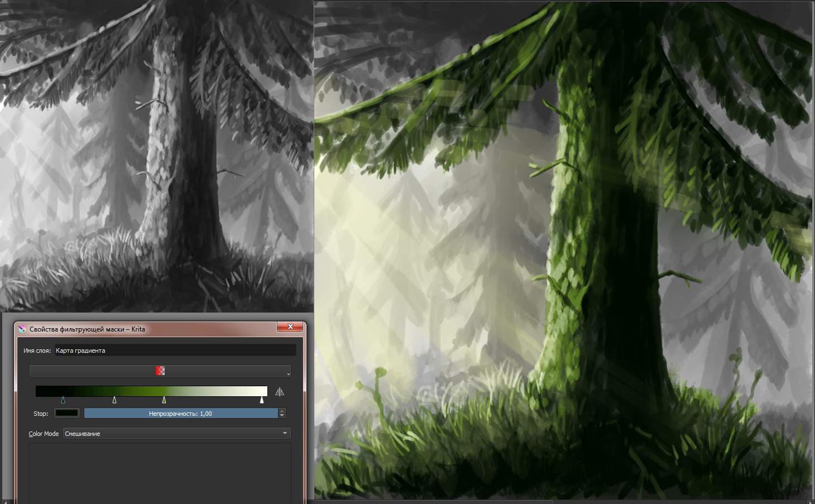This screenshot has height=504, width=815.
Task: Decrease opacity with the down stepper arrow
Action: (282, 416)
